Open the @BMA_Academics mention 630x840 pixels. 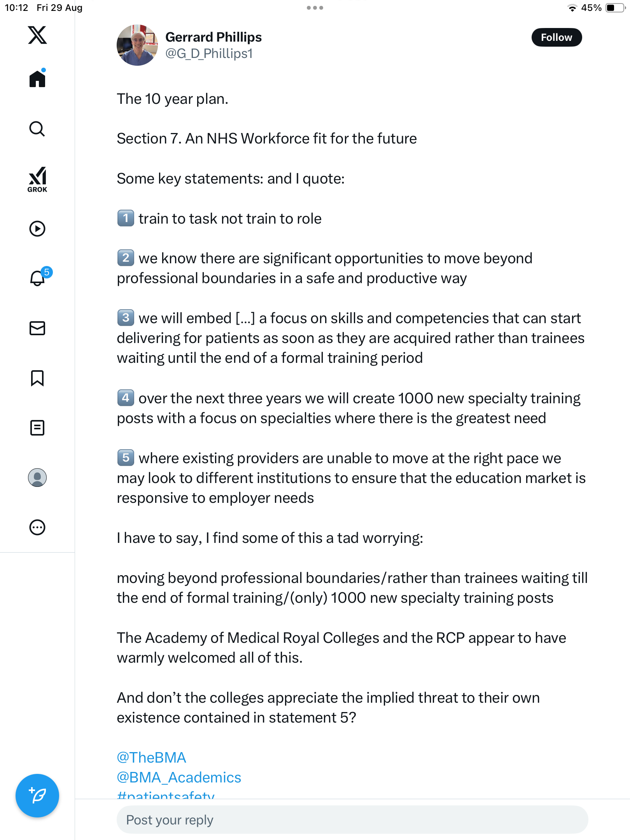179,777
